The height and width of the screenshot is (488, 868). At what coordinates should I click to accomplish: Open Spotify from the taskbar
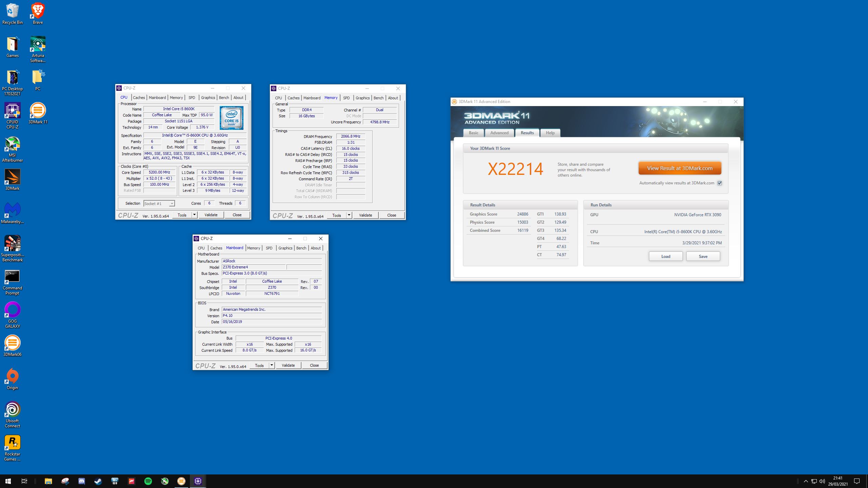pos(148,481)
